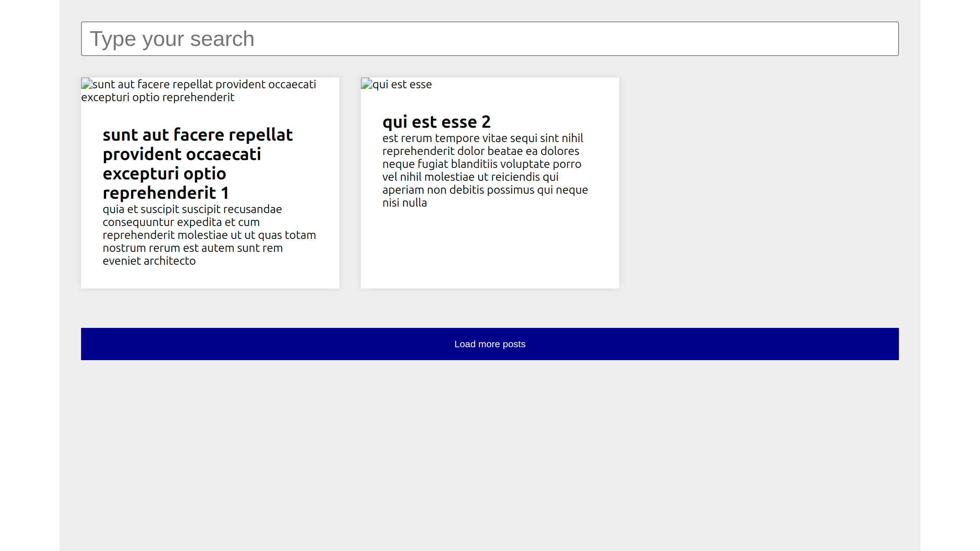The width and height of the screenshot is (980, 551).
Task: Select the words "nisi nulla" in second post
Action: (404, 202)
